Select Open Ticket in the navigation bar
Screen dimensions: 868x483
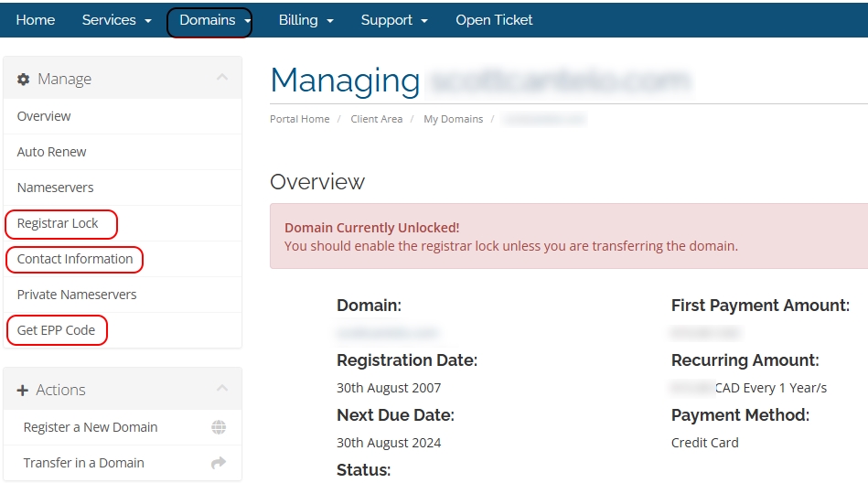pyautogui.click(x=494, y=20)
